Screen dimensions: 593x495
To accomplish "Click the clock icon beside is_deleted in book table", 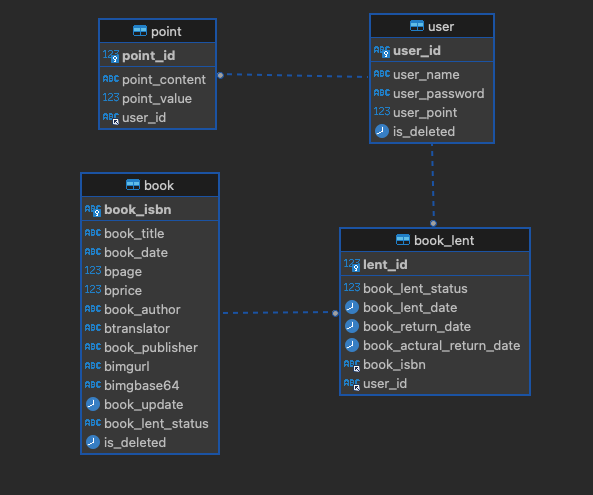I will coord(93,442).
